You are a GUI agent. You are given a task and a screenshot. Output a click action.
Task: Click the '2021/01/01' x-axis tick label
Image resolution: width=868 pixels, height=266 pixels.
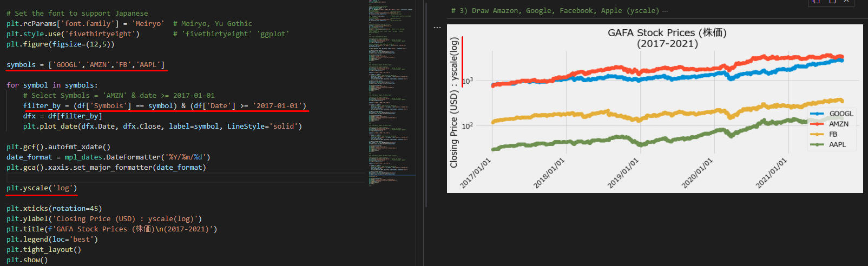[x=771, y=173]
